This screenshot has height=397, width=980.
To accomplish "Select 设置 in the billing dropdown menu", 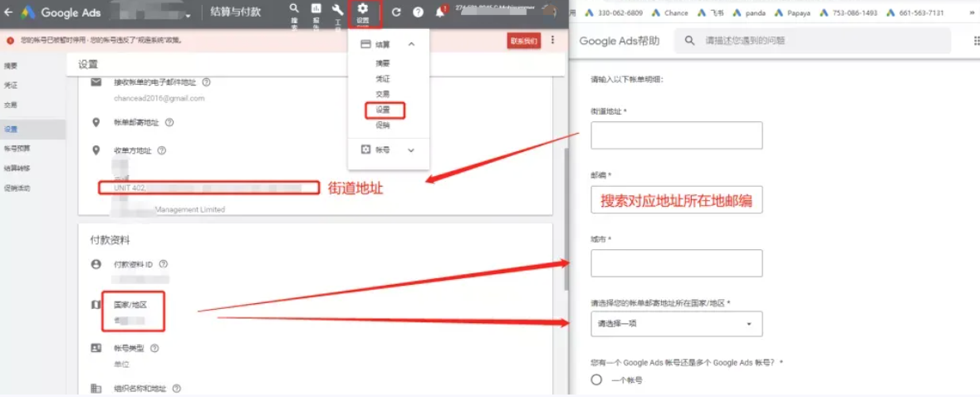I will click(383, 110).
